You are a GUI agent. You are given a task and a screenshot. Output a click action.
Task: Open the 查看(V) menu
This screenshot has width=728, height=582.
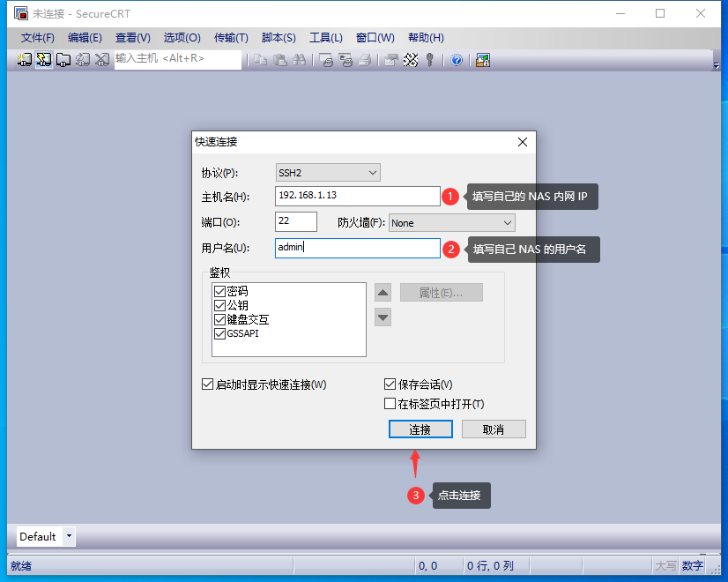coord(133,38)
